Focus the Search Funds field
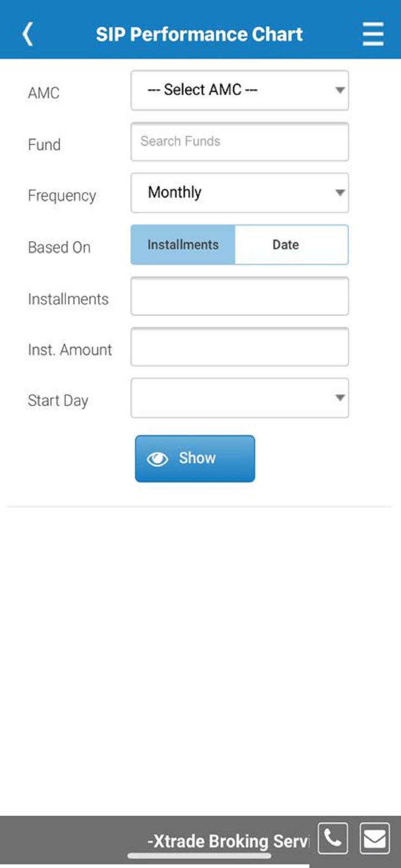Viewport: 401px width, 868px height. click(x=239, y=142)
